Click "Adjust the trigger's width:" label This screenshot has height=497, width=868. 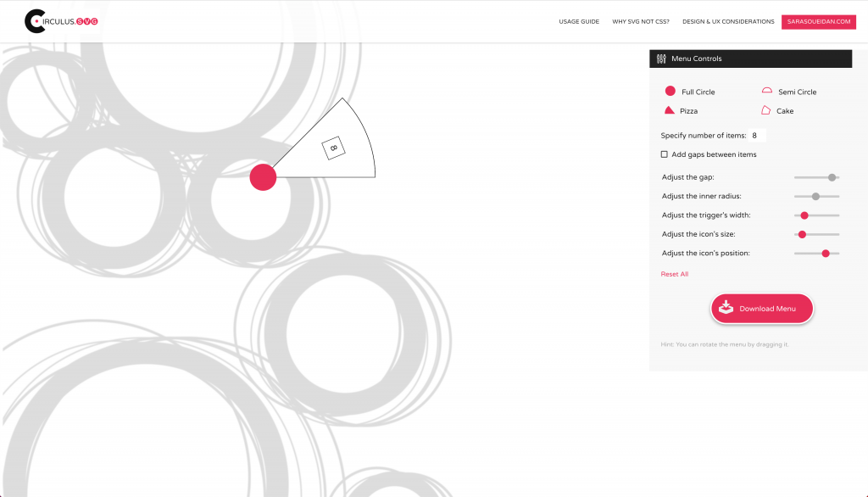tap(706, 215)
